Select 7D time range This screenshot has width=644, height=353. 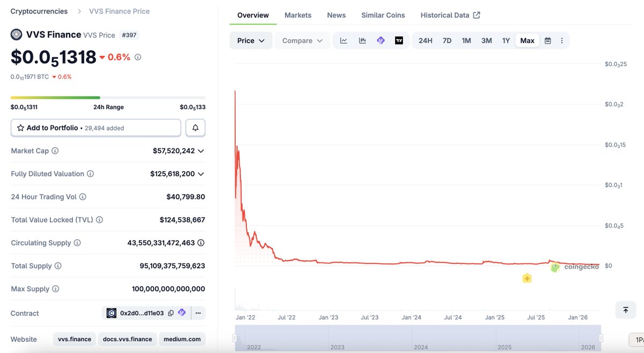[x=447, y=41]
